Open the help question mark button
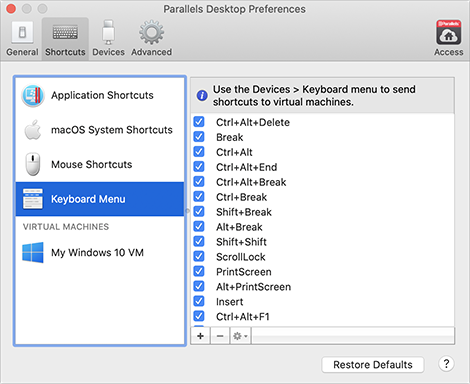The width and height of the screenshot is (470, 384). pos(446,364)
